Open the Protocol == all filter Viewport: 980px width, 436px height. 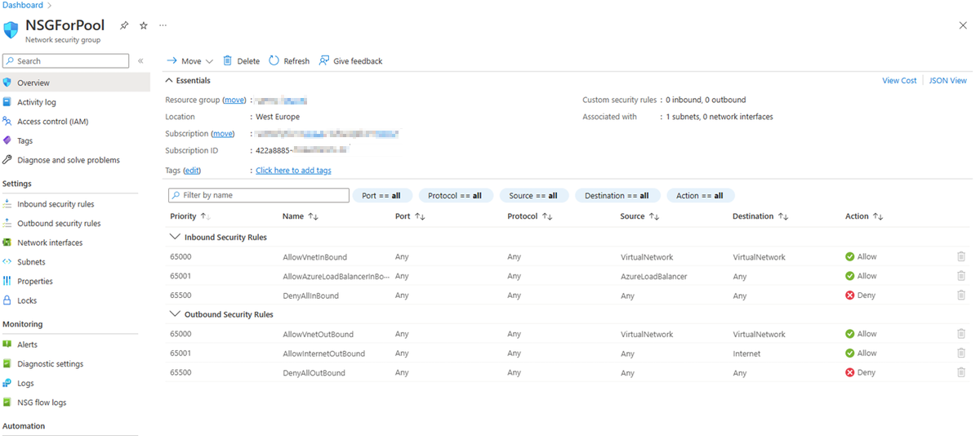click(456, 195)
